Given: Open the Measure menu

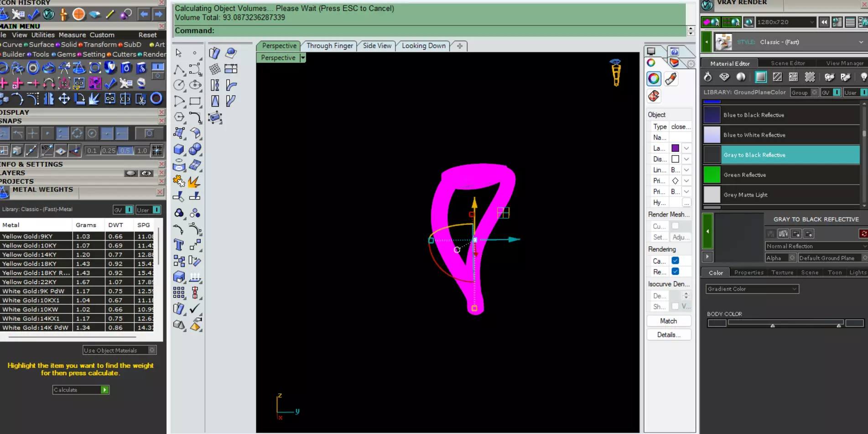Looking at the screenshot, I should 72,35.
